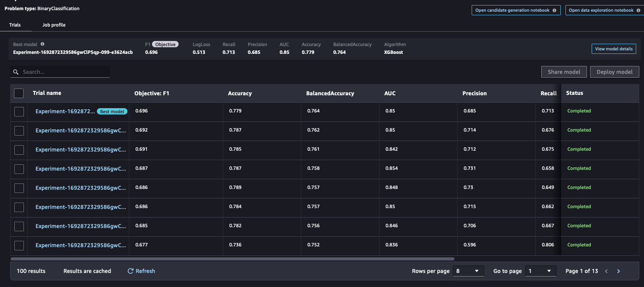Image resolution: width=644 pixels, height=287 pixels.
Task: Click Completed status in the 0.677 F1 row
Action: pyautogui.click(x=579, y=245)
